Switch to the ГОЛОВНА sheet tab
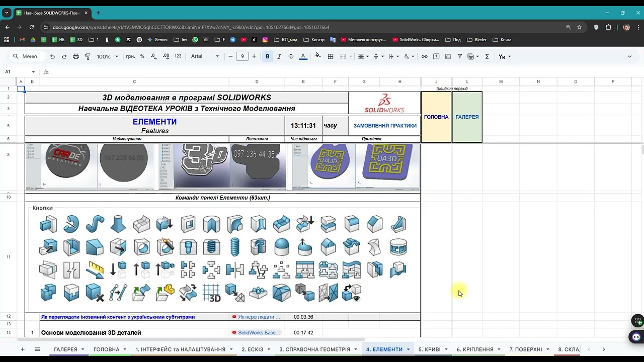Viewport: 644px width, 362px height. 106,349
